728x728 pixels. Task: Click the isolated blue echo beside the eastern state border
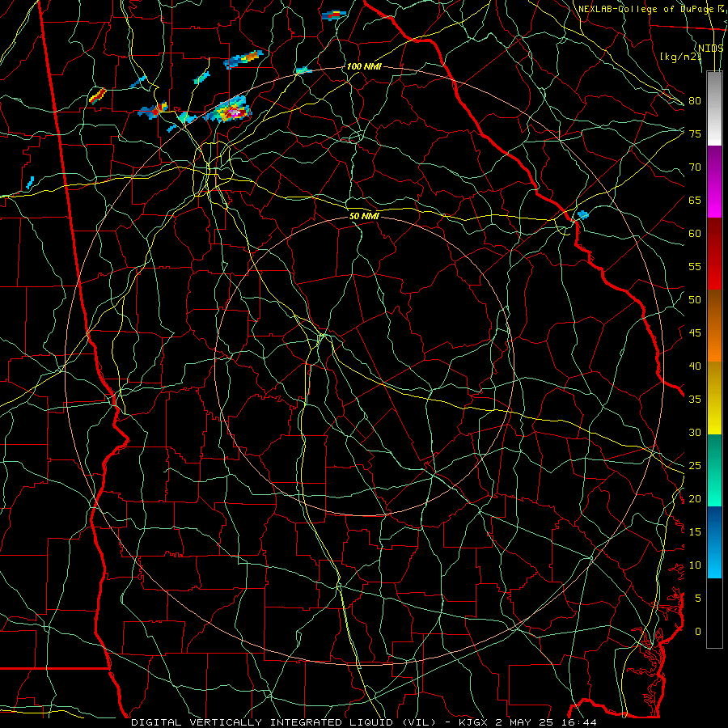pyautogui.click(x=582, y=214)
